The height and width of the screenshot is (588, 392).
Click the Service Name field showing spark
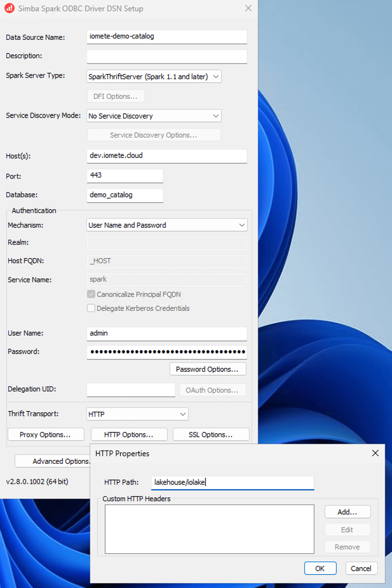(167, 280)
